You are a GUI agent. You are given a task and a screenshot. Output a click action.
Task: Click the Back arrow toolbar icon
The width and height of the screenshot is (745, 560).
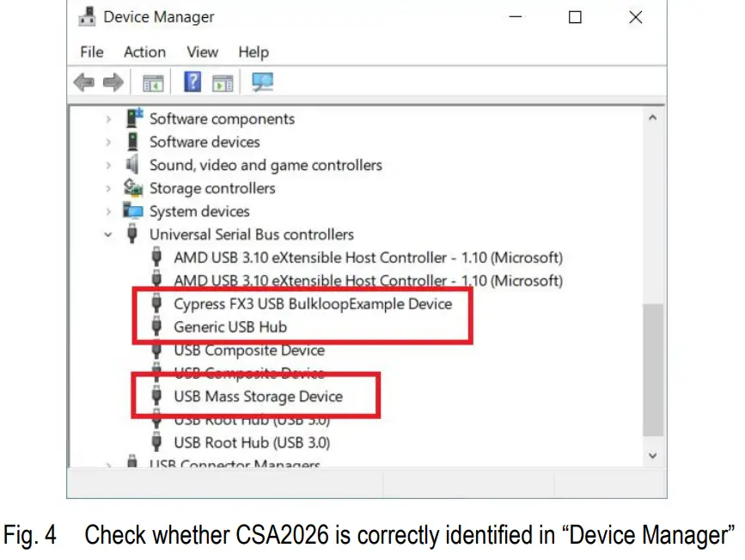point(84,82)
